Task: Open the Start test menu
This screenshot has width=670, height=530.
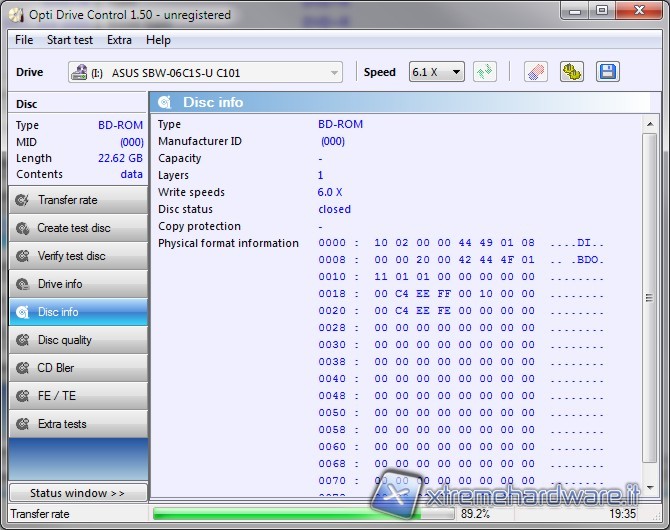Action: point(70,40)
